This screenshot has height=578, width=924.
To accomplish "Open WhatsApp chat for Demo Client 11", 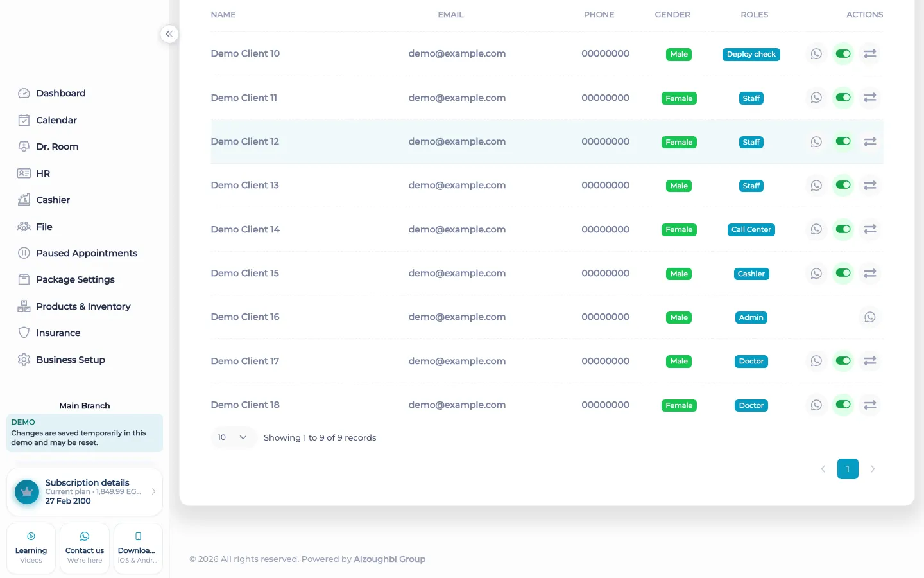I will (816, 98).
